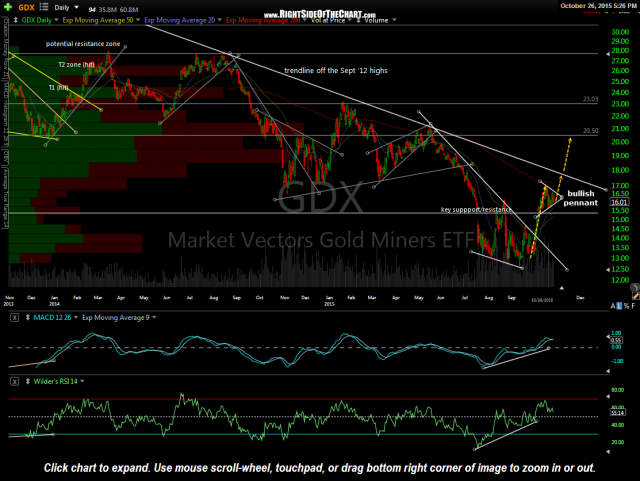Screen dimensions: 640x481
Task: Click the up-arrow marker below the volume bars
Action: 562,288
